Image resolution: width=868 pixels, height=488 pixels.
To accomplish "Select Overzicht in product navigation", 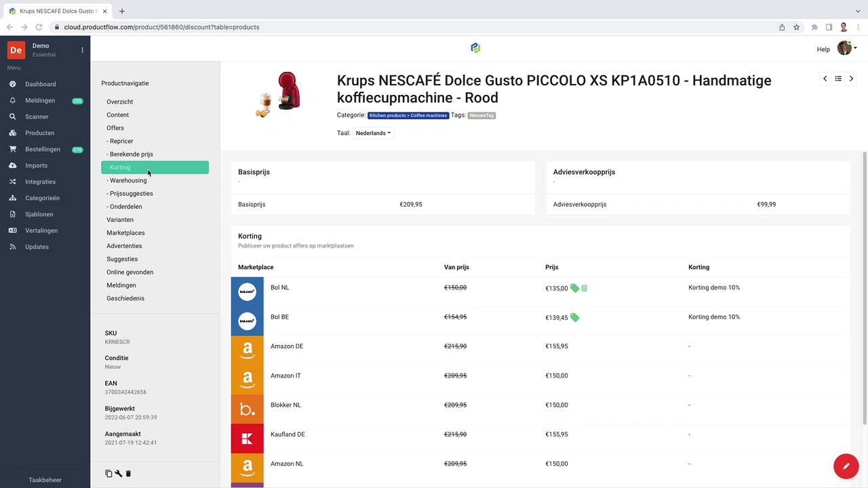I will [x=119, y=102].
